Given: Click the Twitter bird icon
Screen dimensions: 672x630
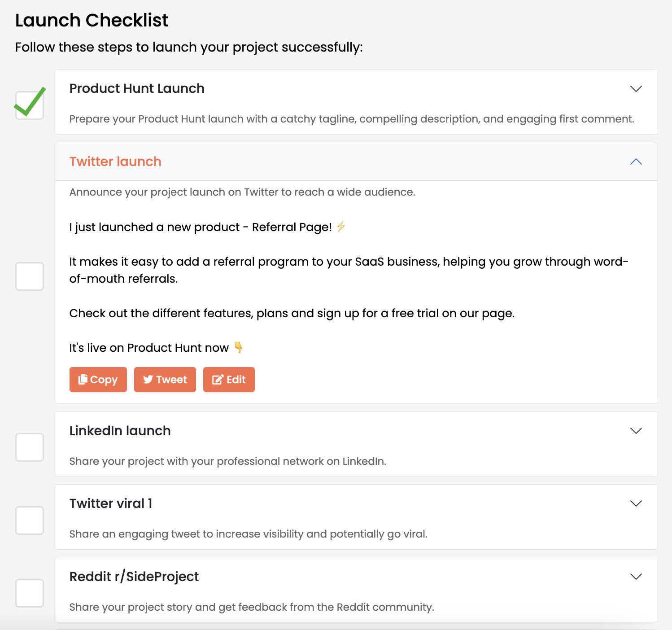Looking at the screenshot, I should point(148,380).
